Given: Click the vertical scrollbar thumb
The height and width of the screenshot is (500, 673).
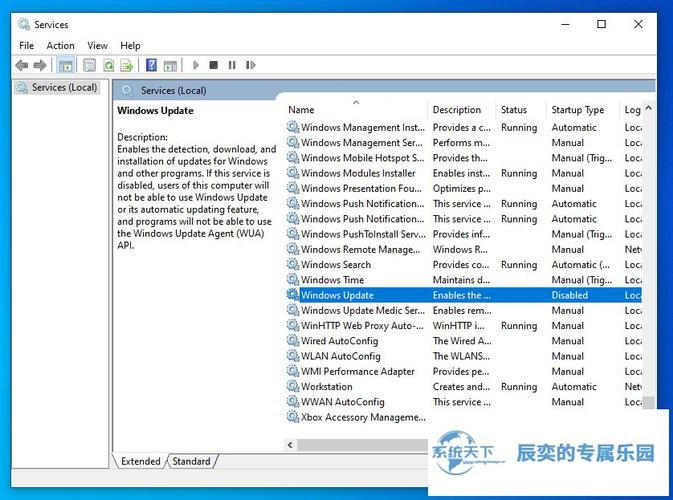Looking at the screenshot, I should pos(649,402).
